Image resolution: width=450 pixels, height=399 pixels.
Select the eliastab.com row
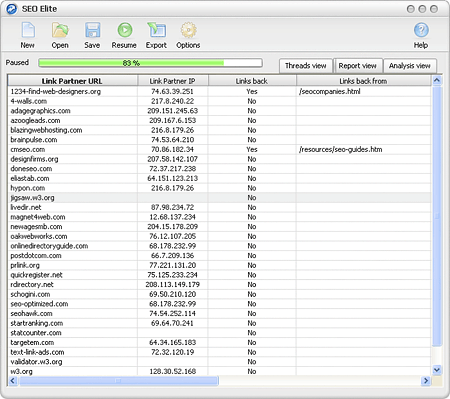[219, 178]
